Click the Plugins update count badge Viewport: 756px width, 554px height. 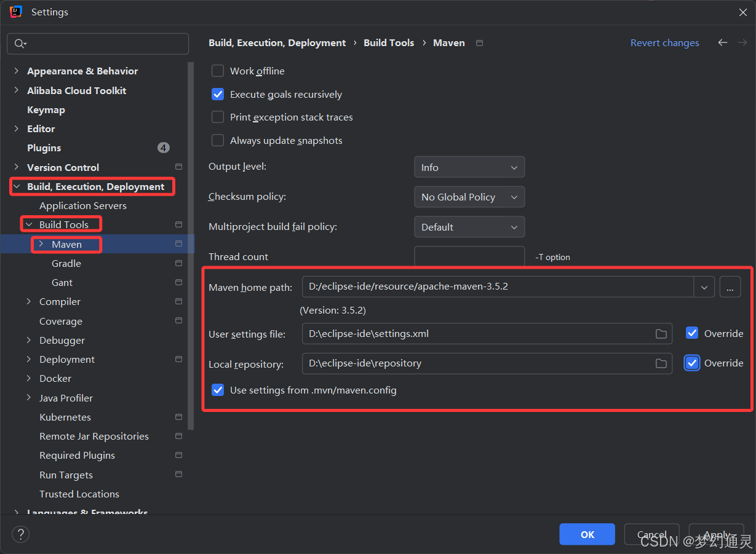pyautogui.click(x=163, y=148)
